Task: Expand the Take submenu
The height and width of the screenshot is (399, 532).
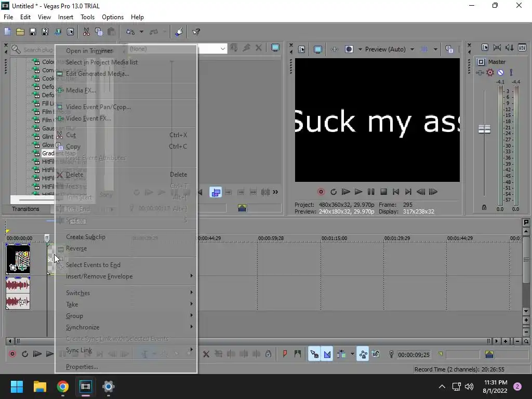Action: 126,304
